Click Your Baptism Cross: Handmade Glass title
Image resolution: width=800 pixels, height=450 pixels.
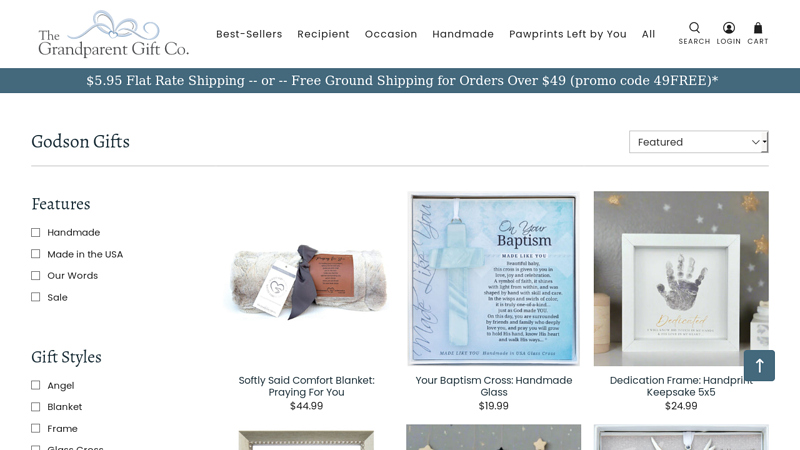tap(494, 386)
